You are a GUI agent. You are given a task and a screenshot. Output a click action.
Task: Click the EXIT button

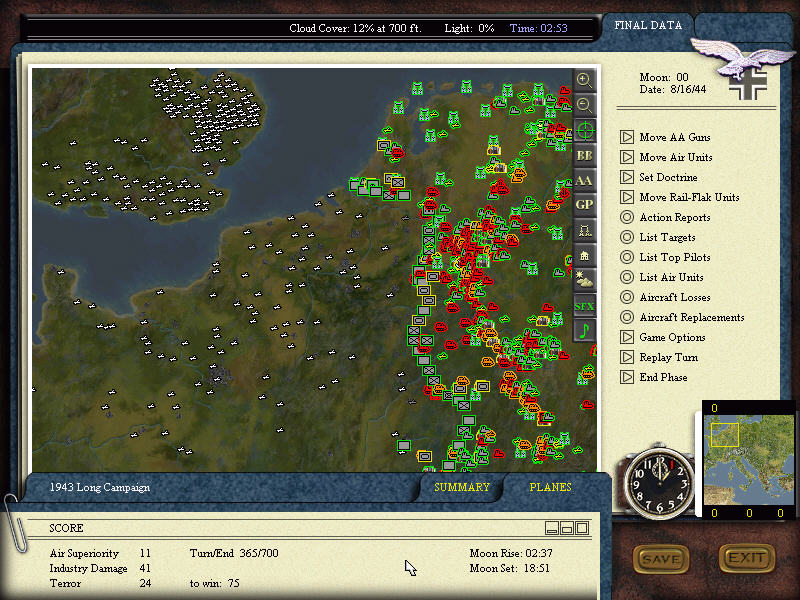click(747, 558)
